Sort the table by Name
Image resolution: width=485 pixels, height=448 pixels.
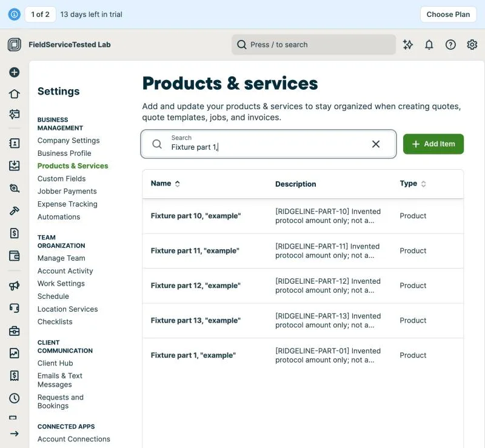click(x=165, y=184)
